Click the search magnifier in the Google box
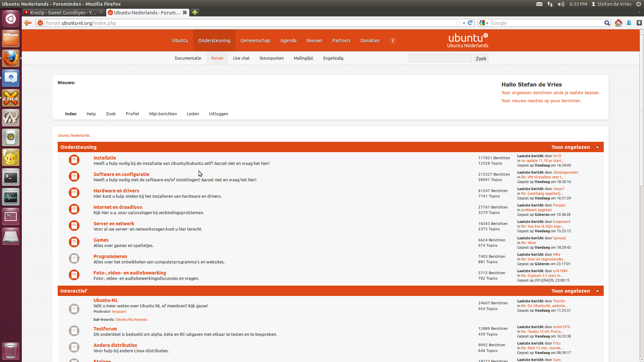This screenshot has height=362, width=644. [x=607, y=23]
